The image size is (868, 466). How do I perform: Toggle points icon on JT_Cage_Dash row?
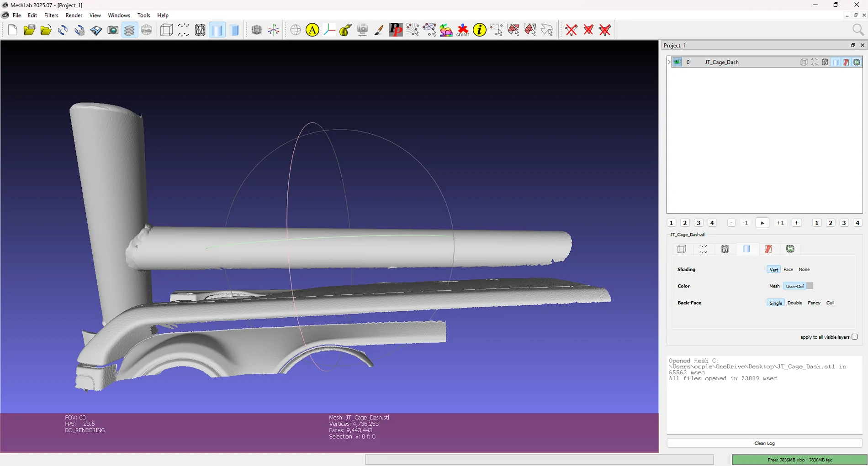pyautogui.click(x=815, y=62)
